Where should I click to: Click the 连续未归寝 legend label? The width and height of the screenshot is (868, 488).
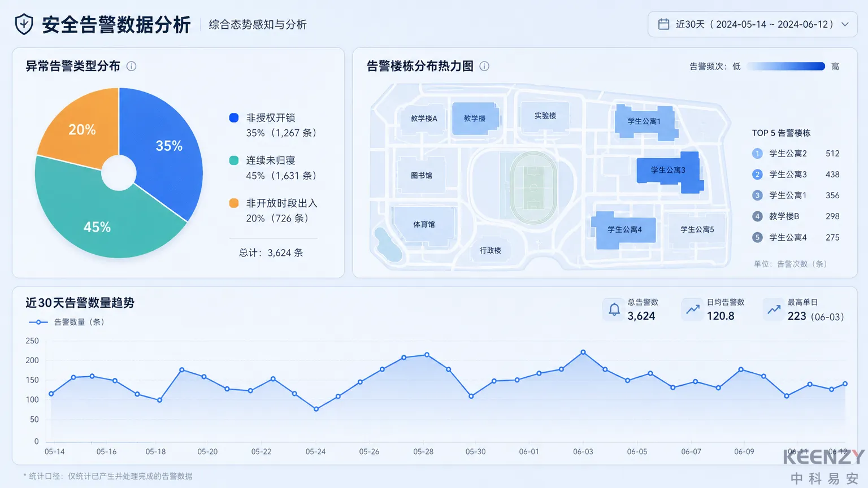(x=271, y=160)
